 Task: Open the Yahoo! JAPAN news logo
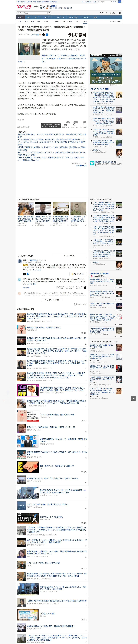tap(27, 7)
